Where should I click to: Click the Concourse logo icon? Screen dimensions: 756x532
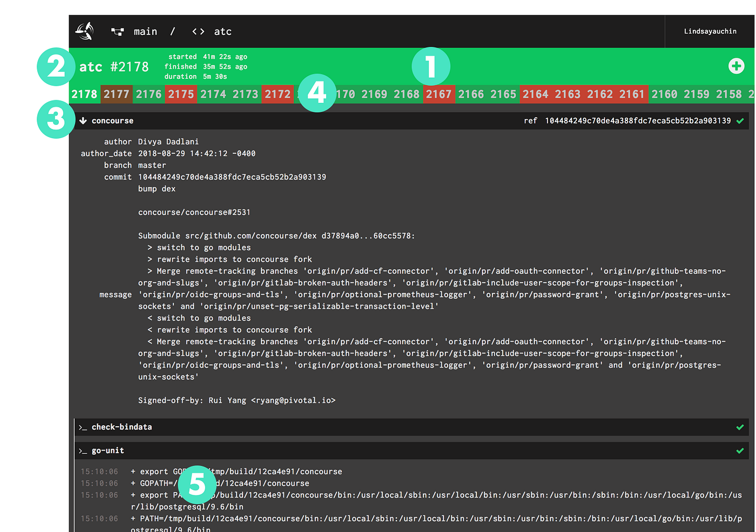point(84,31)
